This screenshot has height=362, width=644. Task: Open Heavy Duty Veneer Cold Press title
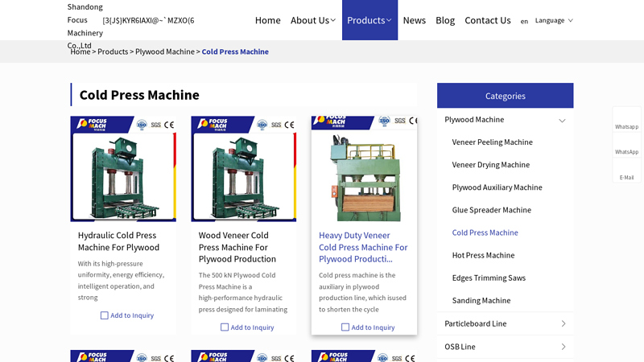(363, 247)
